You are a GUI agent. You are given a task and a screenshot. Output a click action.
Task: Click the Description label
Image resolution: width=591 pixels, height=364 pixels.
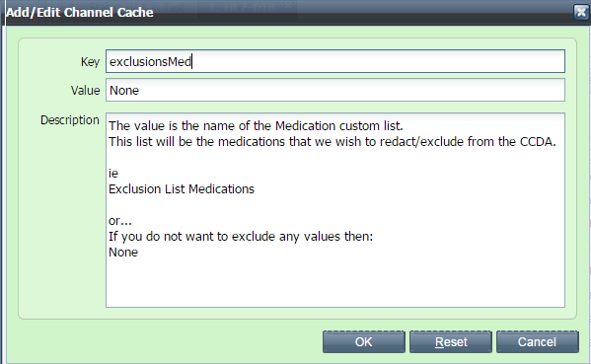coord(70,120)
